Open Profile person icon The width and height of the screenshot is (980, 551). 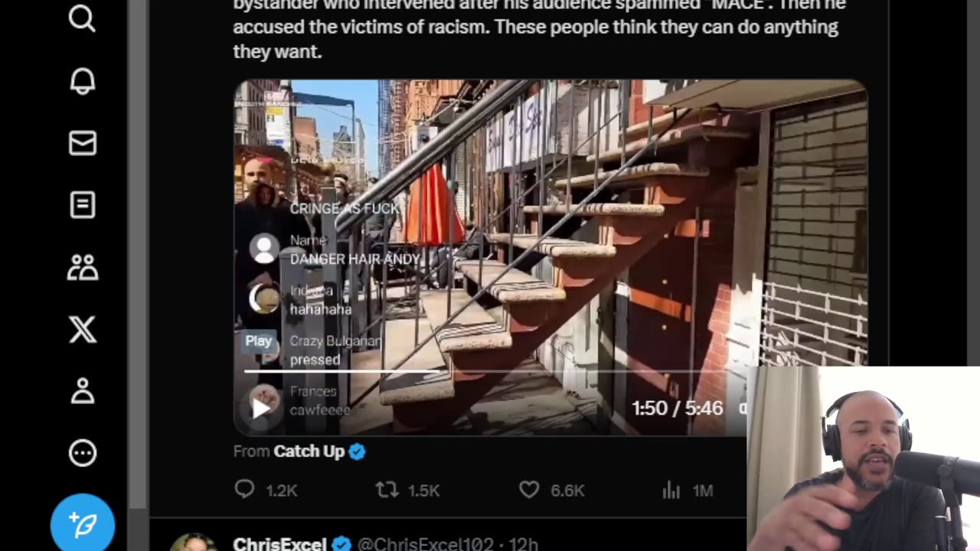point(82,391)
